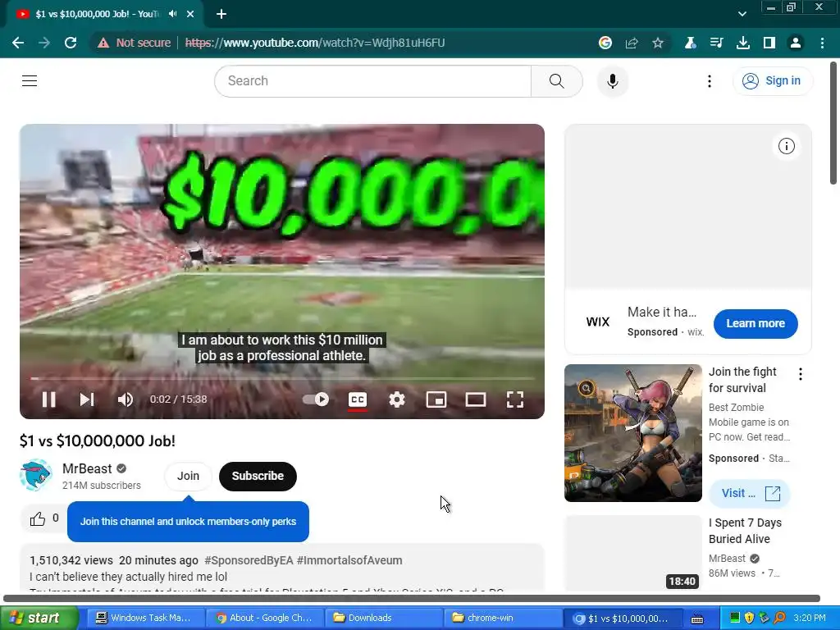Click the security shield tray icon

coord(749,618)
